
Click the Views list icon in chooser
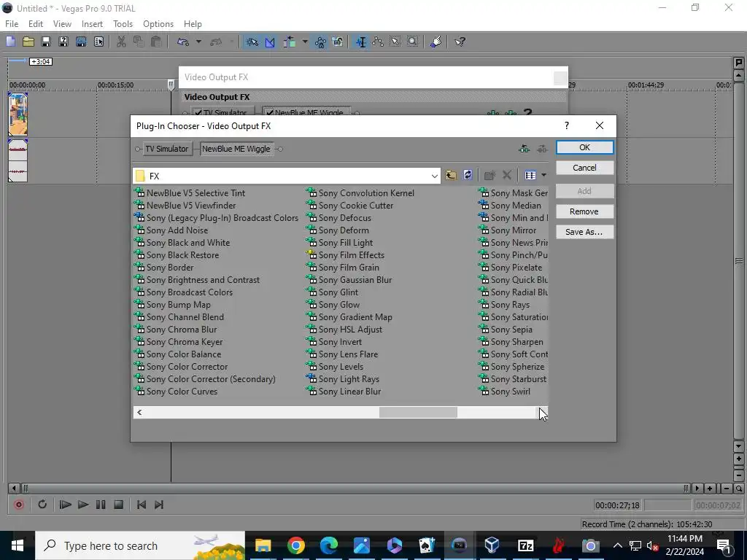[530, 175]
